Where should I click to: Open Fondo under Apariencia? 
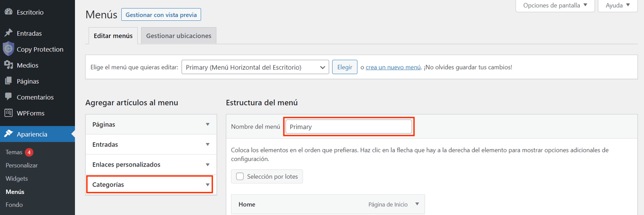[x=14, y=205]
